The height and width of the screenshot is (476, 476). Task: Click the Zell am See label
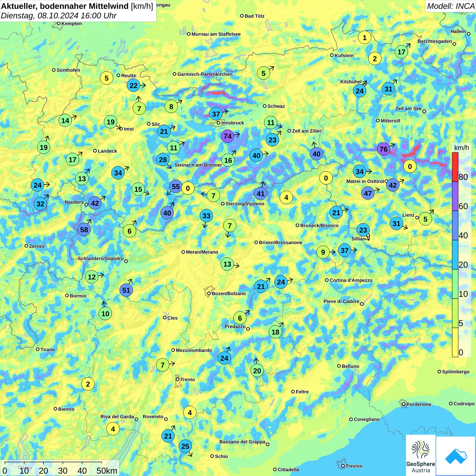(408, 108)
